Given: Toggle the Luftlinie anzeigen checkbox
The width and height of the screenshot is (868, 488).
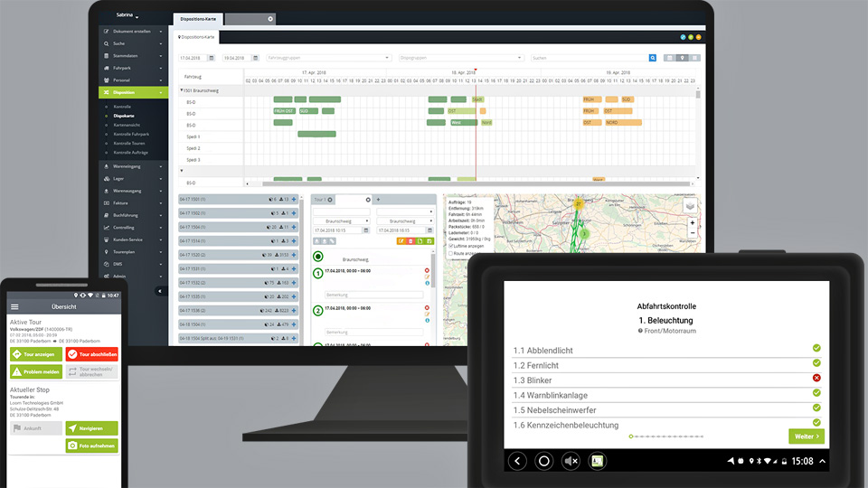Looking at the screenshot, I should (x=452, y=244).
